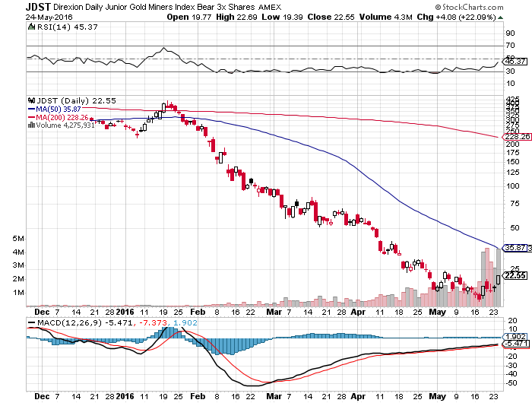Click the Low 19.39 value
Image resolution: width=532 pixels, height=403 pixels.
282,17
